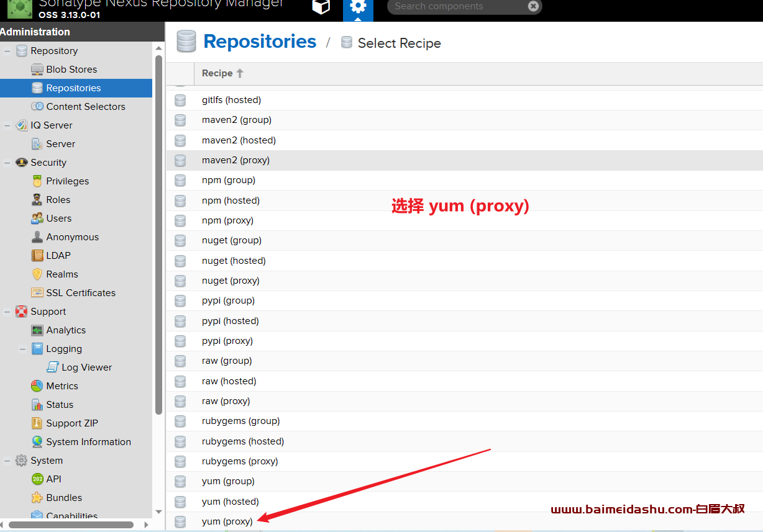
Task: Click the sidebar scroll-up arrow
Action: (158, 48)
